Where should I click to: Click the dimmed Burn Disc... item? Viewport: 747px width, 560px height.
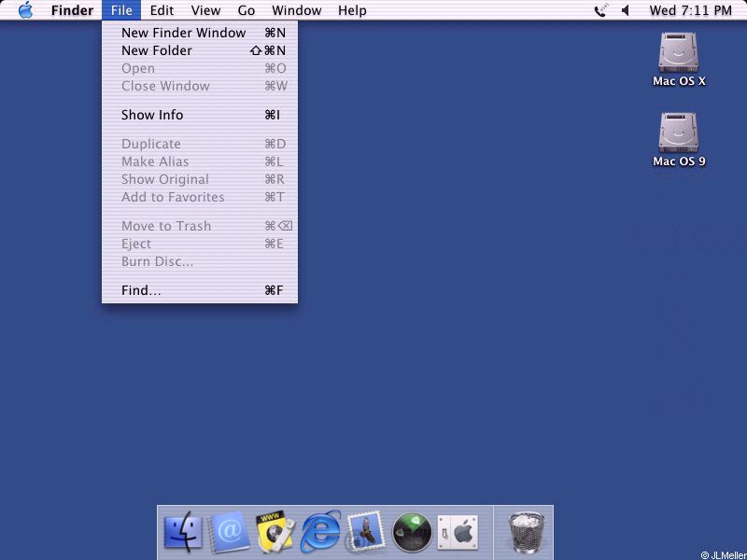200,261
